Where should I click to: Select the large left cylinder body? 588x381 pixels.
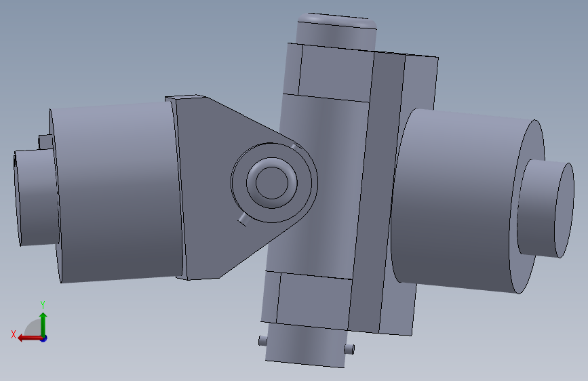click(x=116, y=193)
